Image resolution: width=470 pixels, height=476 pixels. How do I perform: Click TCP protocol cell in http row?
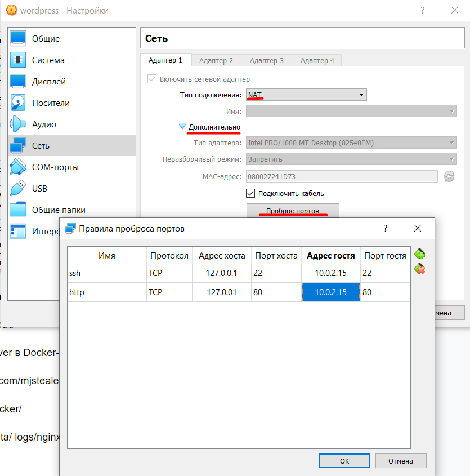click(x=169, y=292)
